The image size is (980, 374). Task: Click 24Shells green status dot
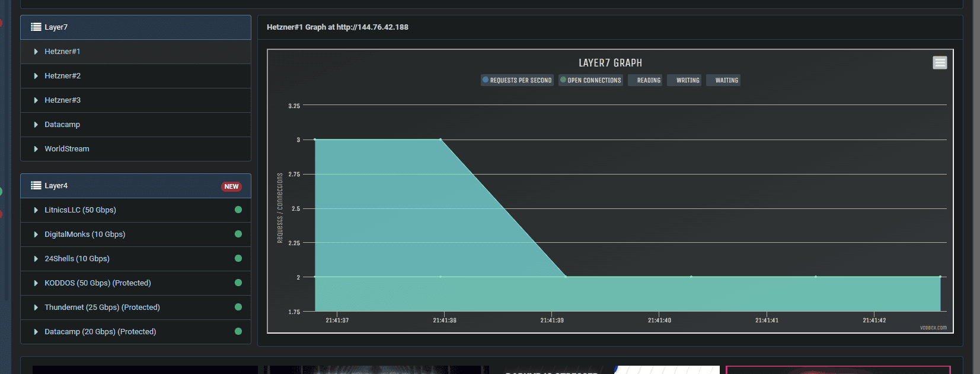pos(238,258)
